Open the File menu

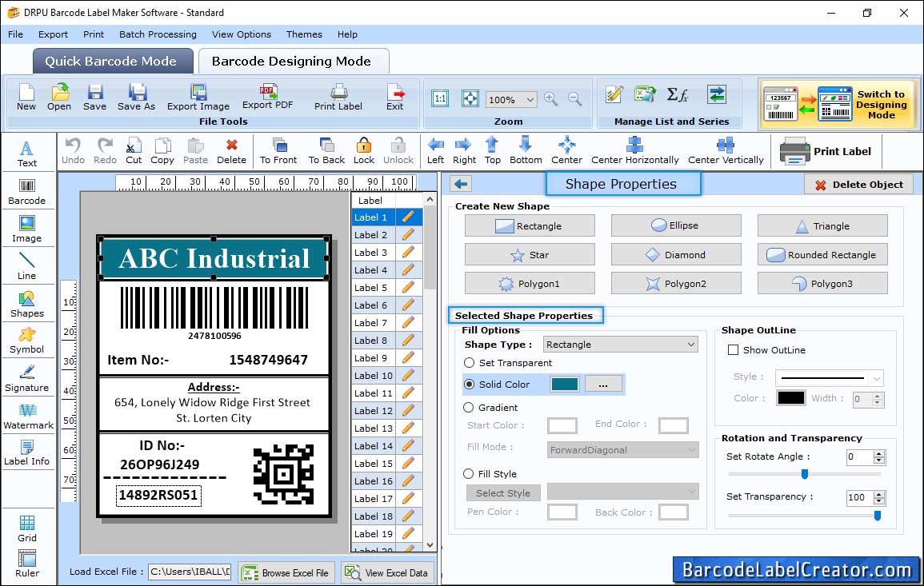click(16, 34)
